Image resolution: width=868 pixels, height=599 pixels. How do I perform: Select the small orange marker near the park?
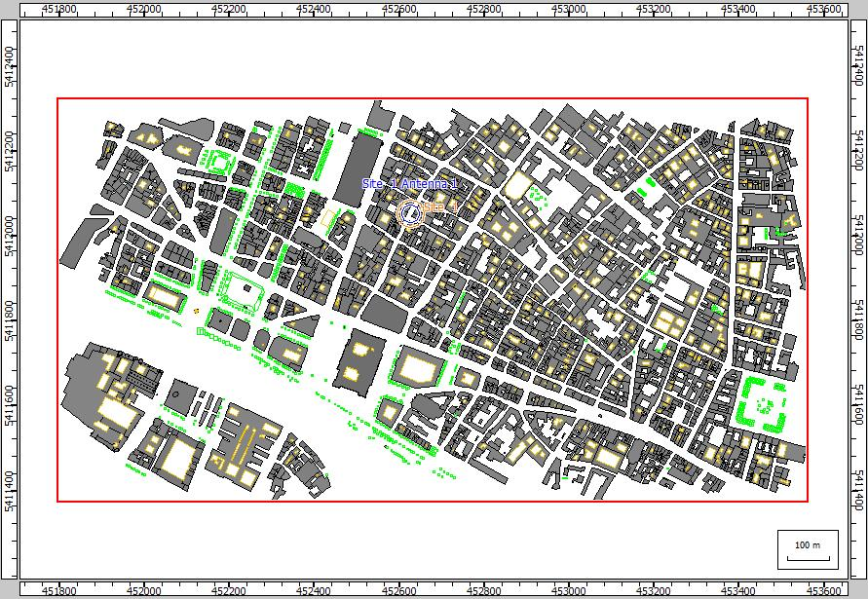coord(196,311)
